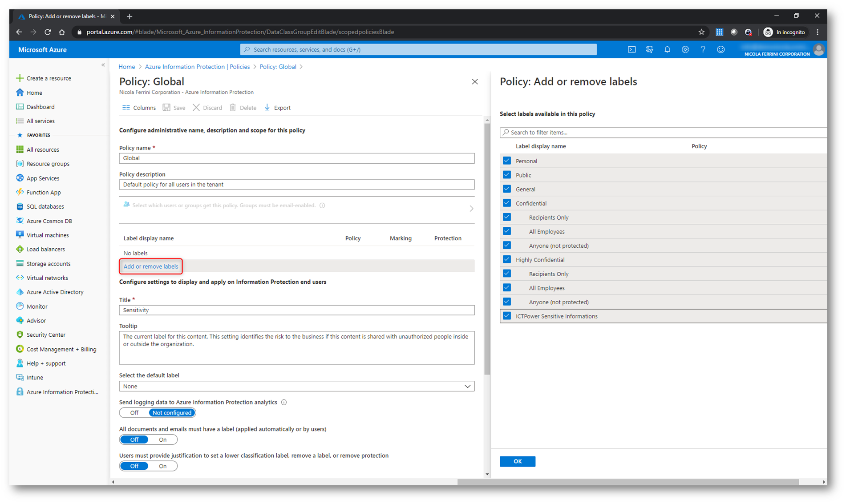Click the Search to filter items box
Image resolution: width=846 pixels, height=504 pixels.
click(663, 132)
